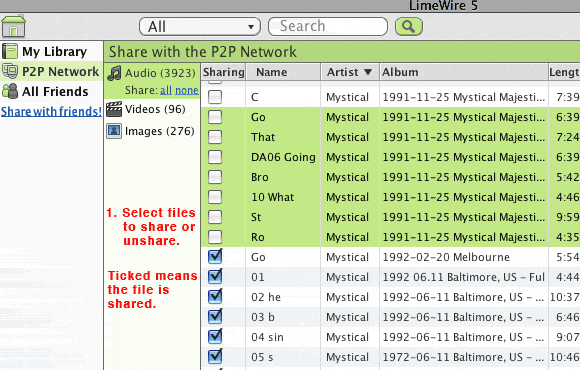Select the track named 04 sin
The height and width of the screenshot is (370, 580).
[267, 337]
